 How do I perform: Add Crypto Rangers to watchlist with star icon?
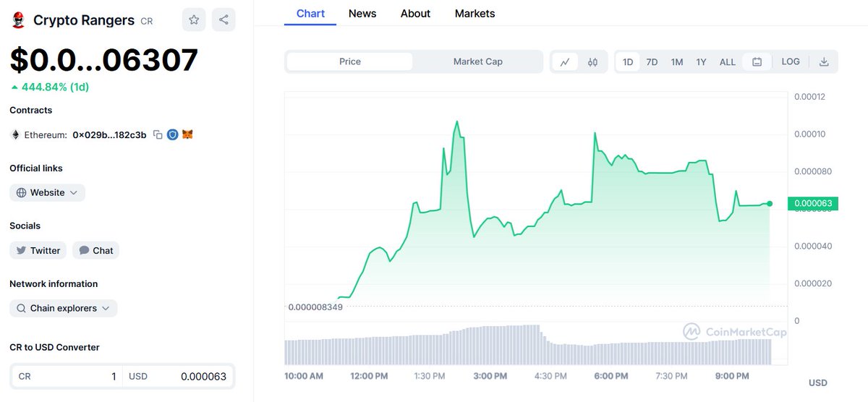point(194,20)
